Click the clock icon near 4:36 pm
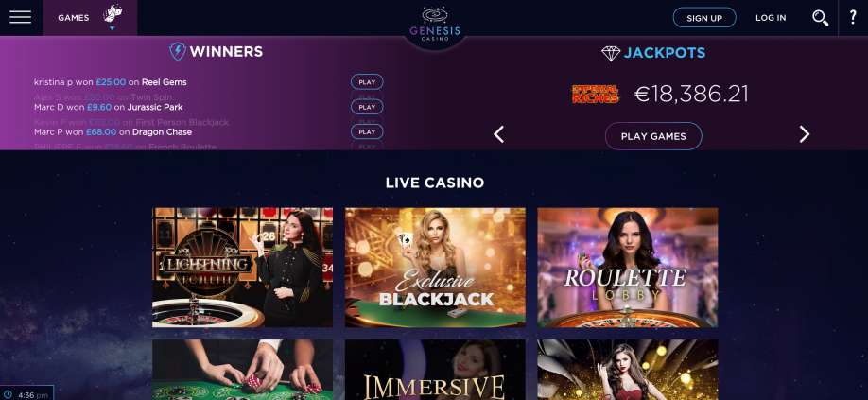The height and width of the screenshot is (400, 868). [x=9, y=395]
